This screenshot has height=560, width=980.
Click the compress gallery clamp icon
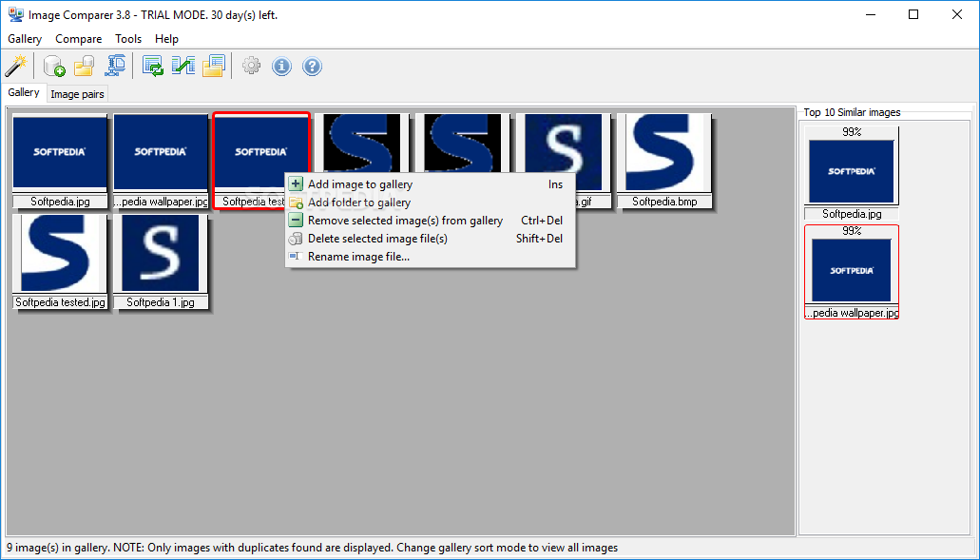tap(116, 66)
